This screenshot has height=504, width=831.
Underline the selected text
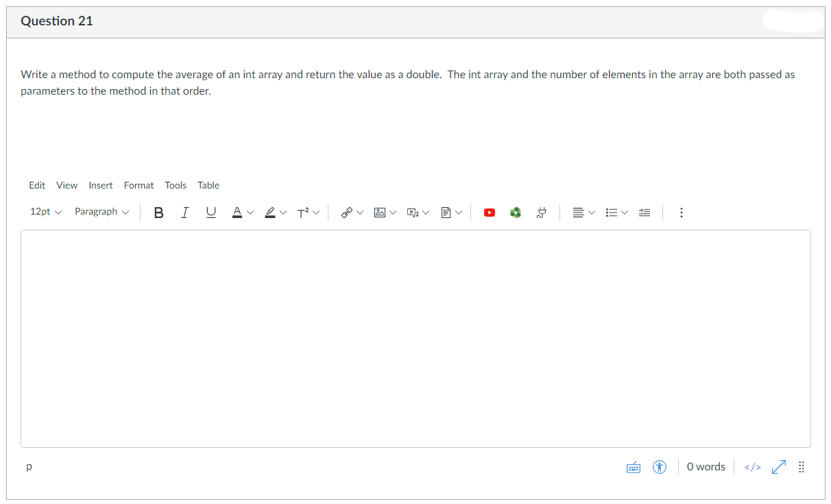pyautogui.click(x=210, y=212)
